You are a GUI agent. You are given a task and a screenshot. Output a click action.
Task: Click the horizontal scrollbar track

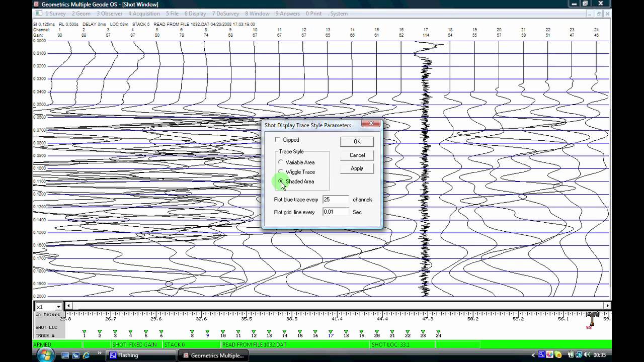tap(338, 306)
